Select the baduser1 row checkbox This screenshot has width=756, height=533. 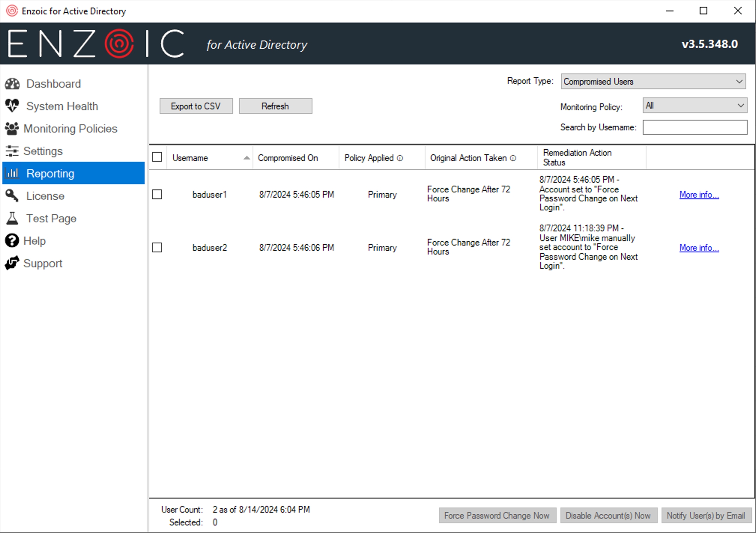157,194
